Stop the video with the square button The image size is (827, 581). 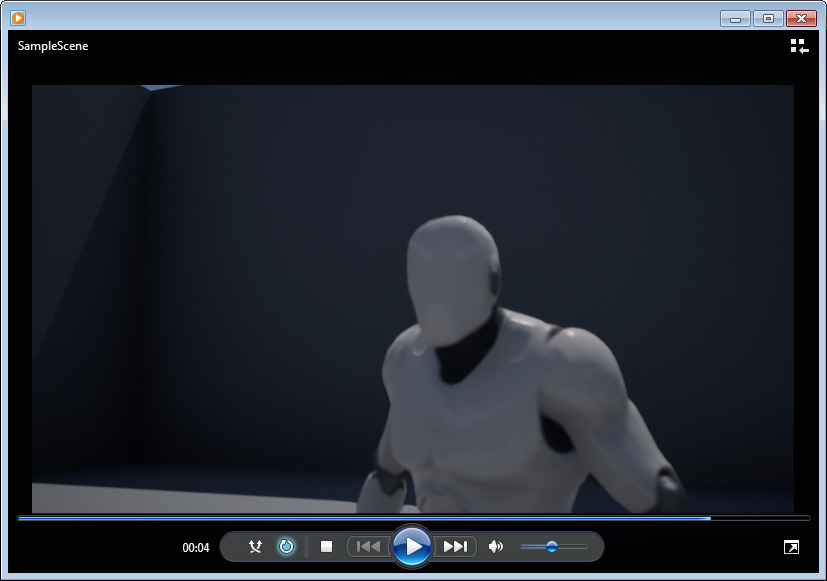(326, 547)
